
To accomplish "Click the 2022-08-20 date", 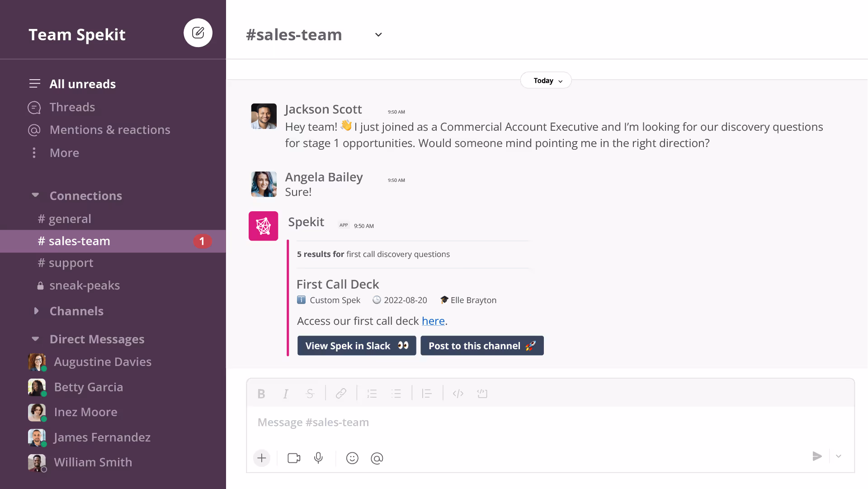I will pyautogui.click(x=405, y=300).
